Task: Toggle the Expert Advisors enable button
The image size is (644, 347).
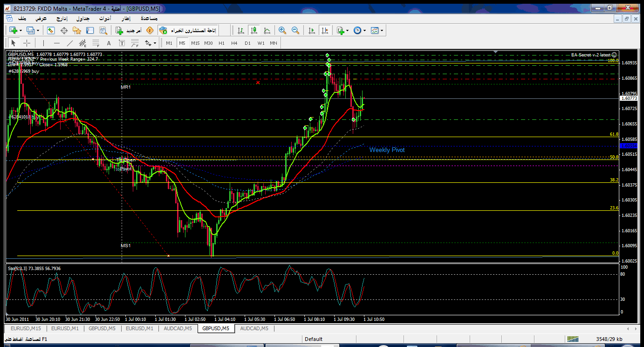Action: click(x=189, y=30)
